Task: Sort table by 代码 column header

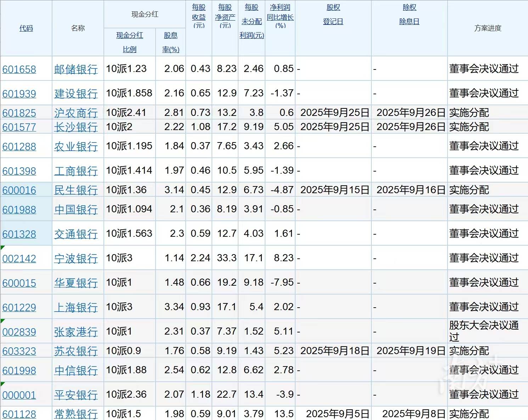Action: [26, 28]
